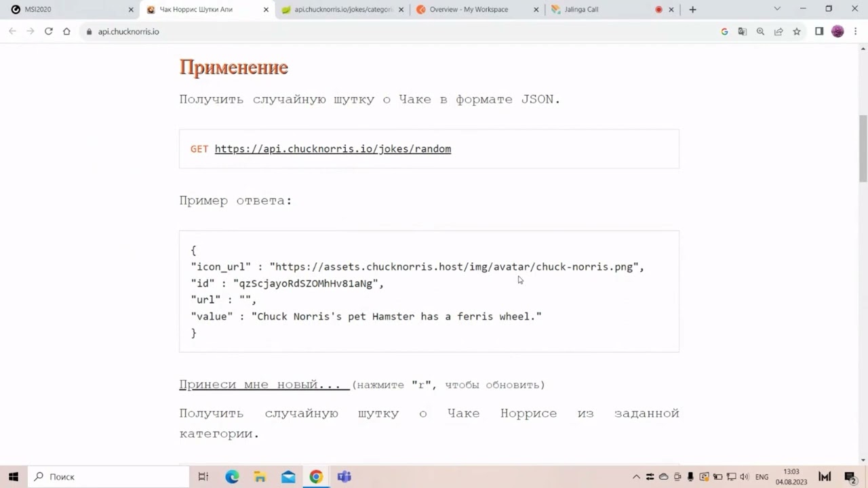Click the GET method label
Viewport: 868px width, 488px height.
click(199, 149)
